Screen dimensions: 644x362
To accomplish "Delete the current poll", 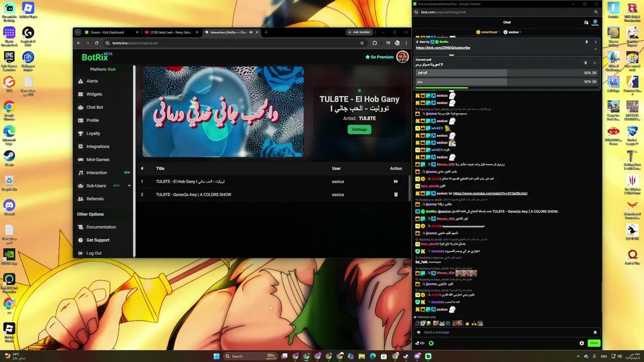I will (585, 63).
